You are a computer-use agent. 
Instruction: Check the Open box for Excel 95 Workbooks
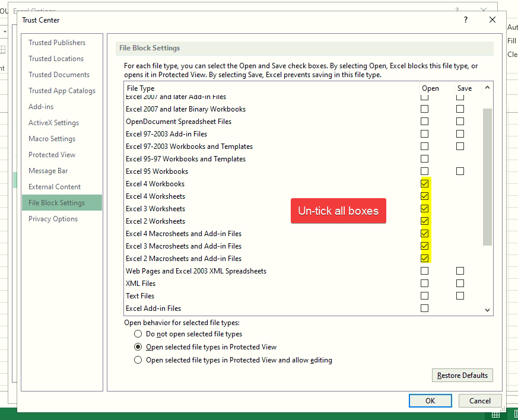(x=424, y=171)
